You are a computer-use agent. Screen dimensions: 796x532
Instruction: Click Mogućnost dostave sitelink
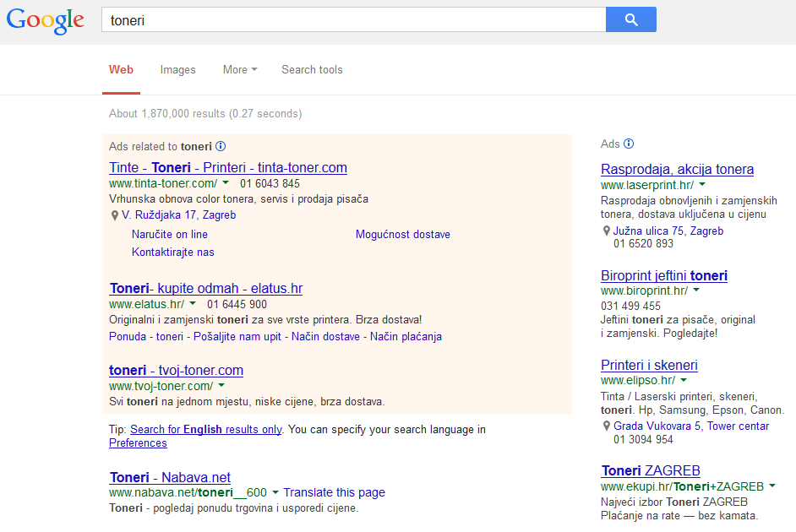pos(402,234)
